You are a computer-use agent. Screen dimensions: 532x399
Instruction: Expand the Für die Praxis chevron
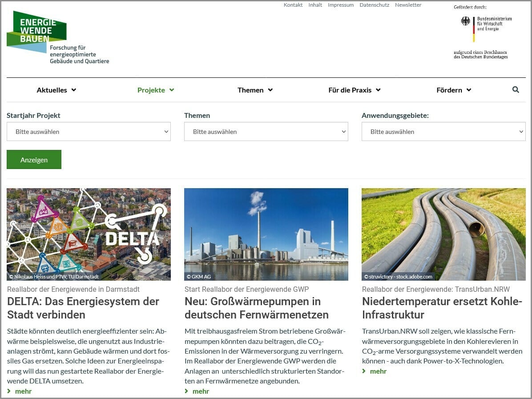click(378, 90)
